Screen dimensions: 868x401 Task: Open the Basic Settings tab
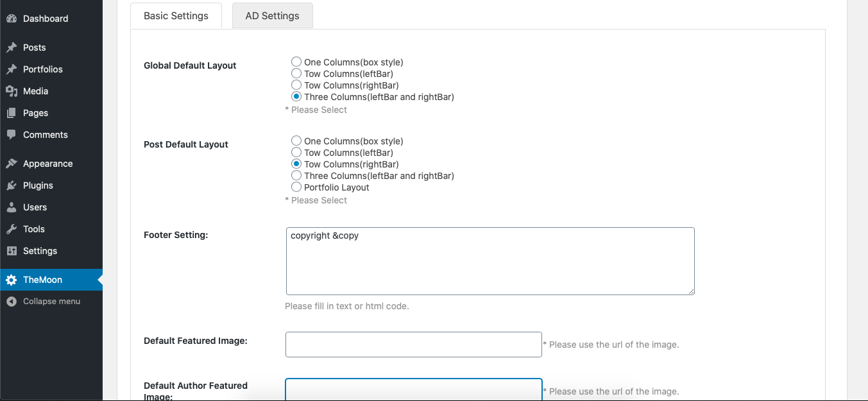(x=176, y=16)
